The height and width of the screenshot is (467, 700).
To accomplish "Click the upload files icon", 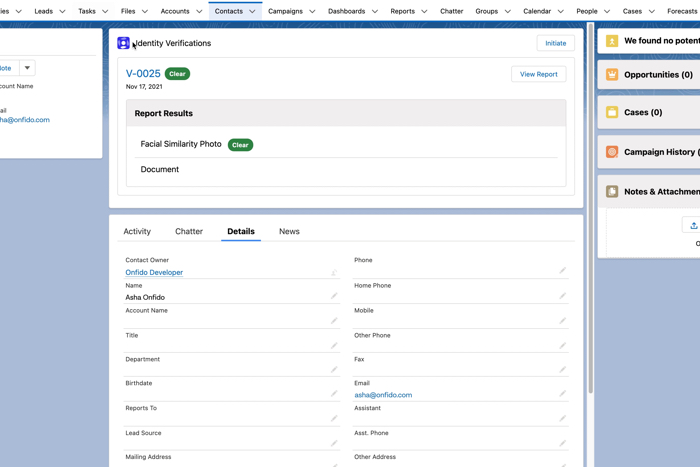I will pyautogui.click(x=693, y=226).
